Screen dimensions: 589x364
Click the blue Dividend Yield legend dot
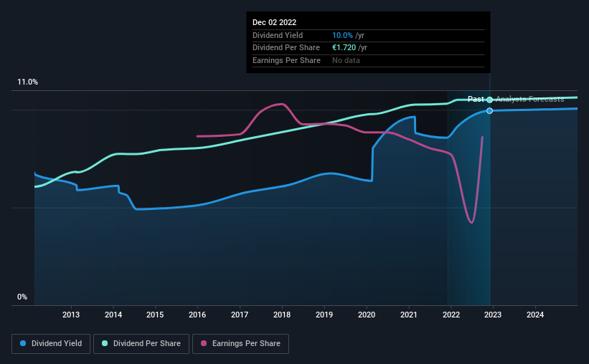tap(23, 343)
